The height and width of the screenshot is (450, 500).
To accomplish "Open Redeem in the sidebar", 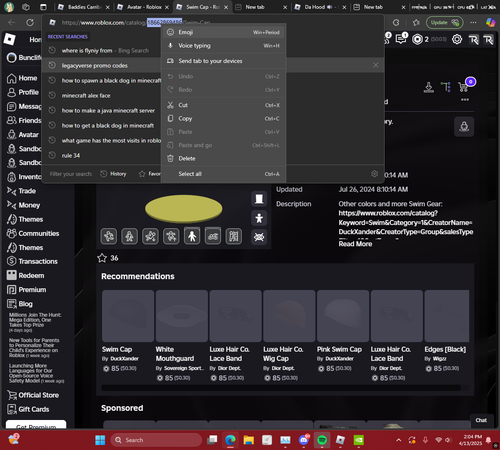I will tap(25, 276).
